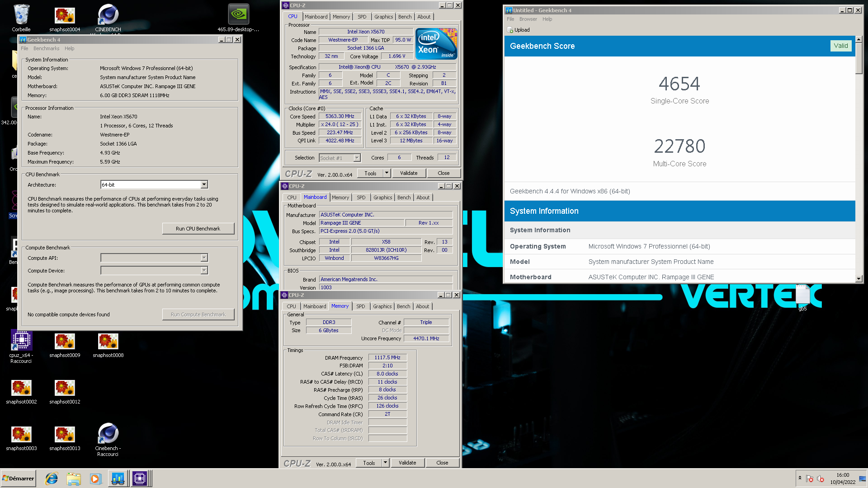Open File menu in Geekbench 4 window
The width and height of the screenshot is (868, 488).
pyautogui.click(x=24, y=48)
